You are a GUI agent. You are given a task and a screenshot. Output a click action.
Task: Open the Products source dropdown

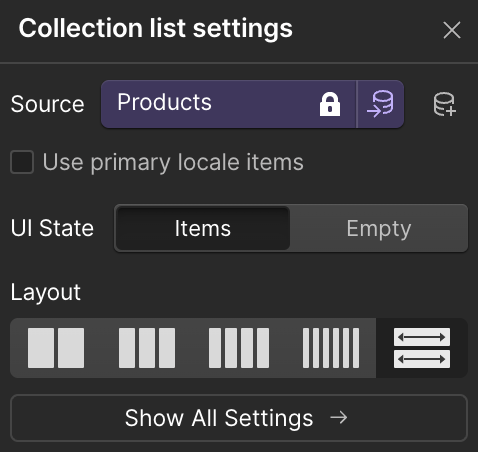229,104
